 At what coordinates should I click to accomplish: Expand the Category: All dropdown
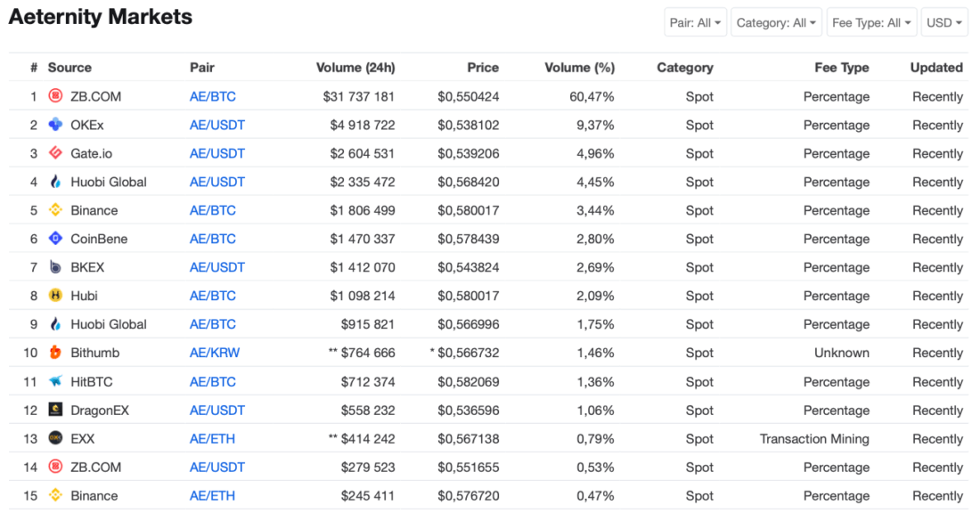coord(777,22)
